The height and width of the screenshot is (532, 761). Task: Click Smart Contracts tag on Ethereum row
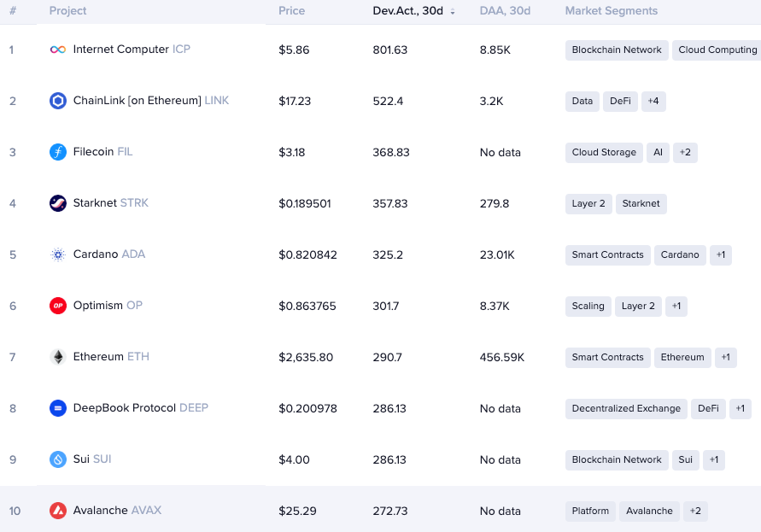click(607, 357)
